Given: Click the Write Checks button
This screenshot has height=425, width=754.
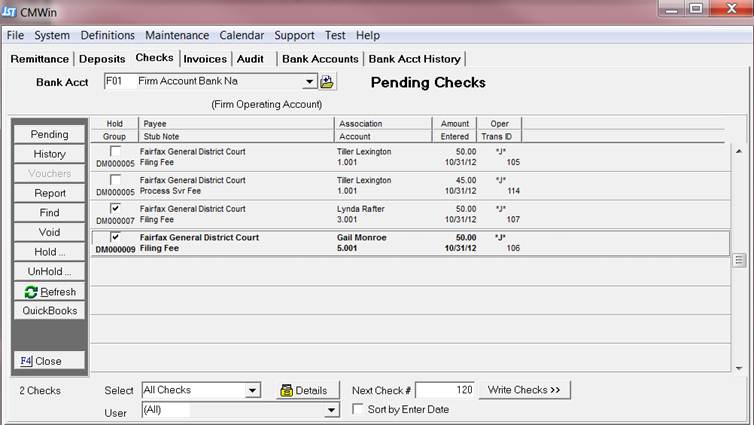Looking at the screenshot, I should [x=524, y=390].
